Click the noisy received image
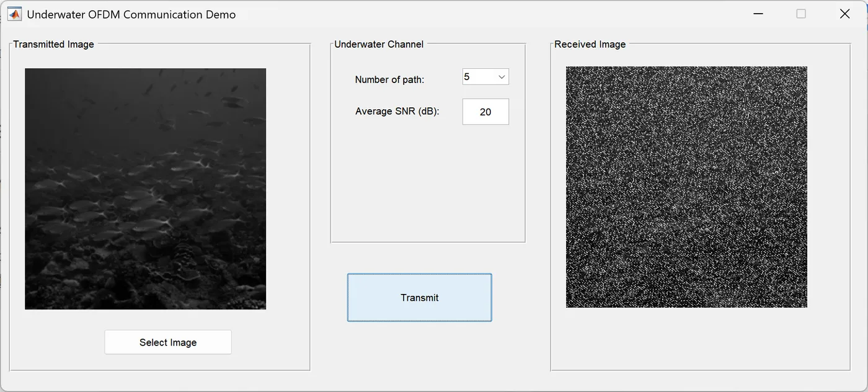 click(686, 187)
